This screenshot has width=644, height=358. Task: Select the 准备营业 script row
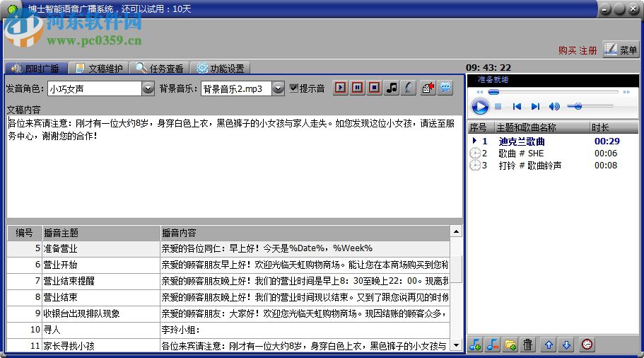click(228, 248)
